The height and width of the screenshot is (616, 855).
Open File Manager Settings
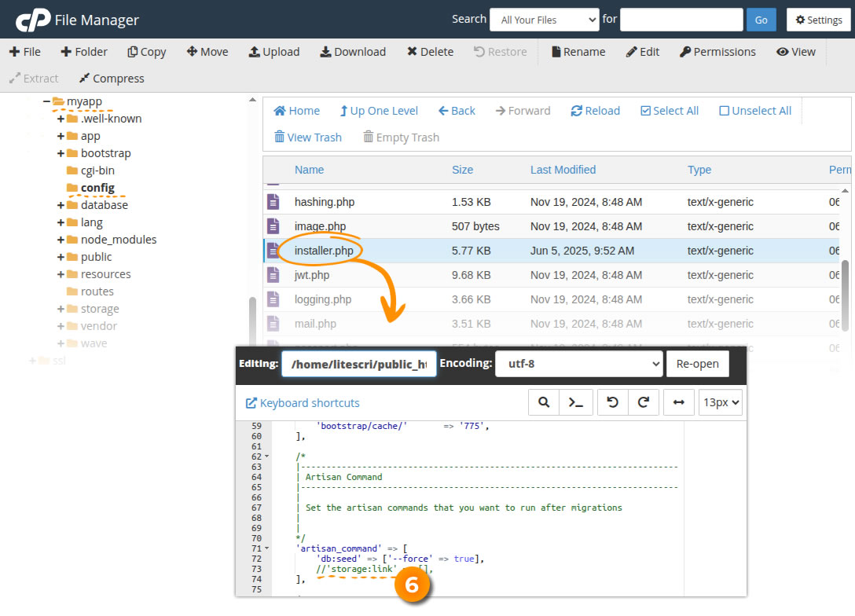819,20
